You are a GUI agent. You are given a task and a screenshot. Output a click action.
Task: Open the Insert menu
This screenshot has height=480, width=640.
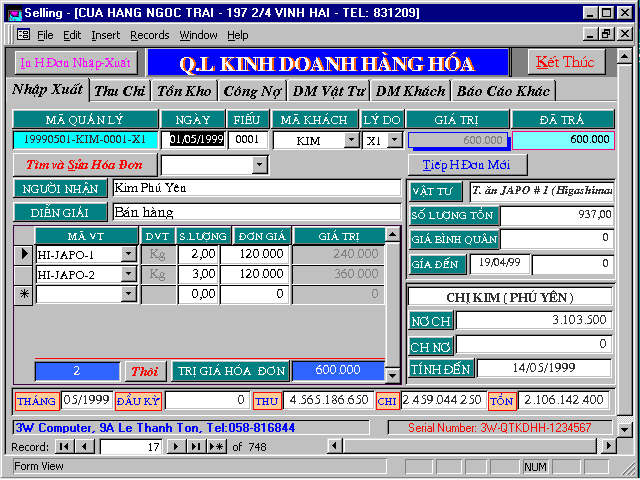[106, 35]
